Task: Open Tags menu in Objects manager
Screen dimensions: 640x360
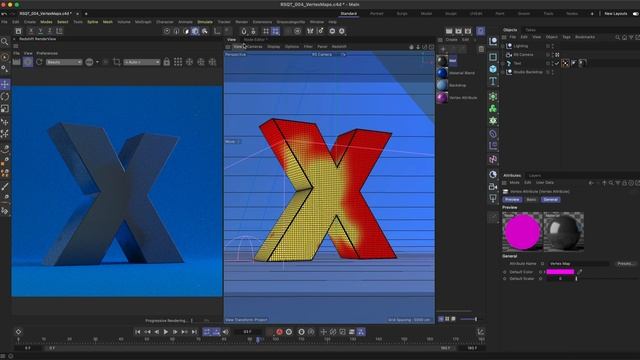Action: coord(566,37)
